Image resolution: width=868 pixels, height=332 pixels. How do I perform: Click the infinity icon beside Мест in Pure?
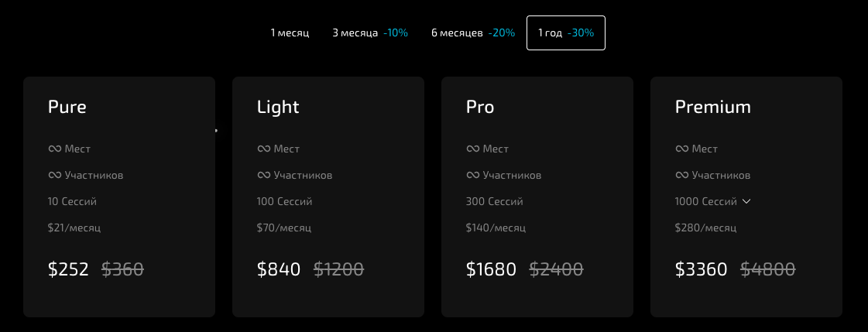click(54, 149)
